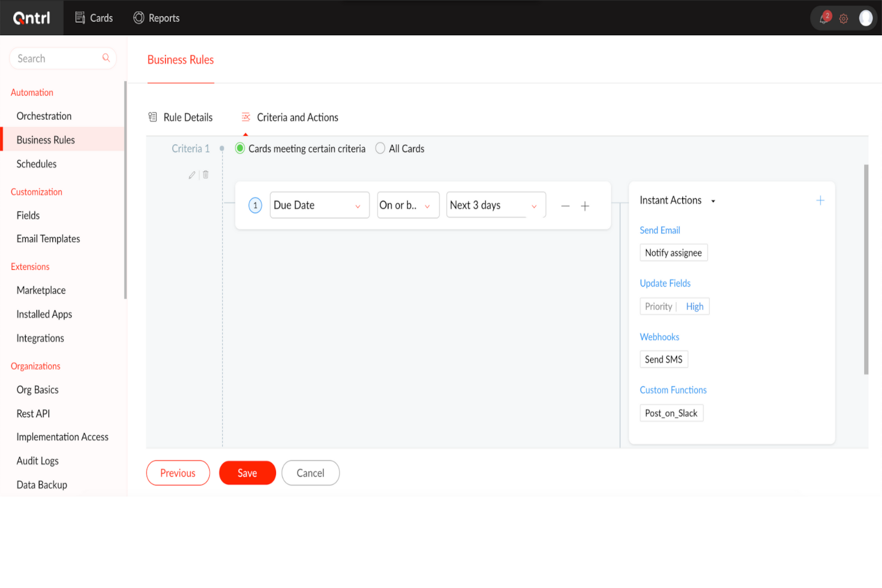Cancel the rule editing
The height and width of the screenshot is (588, 882).
[x=310, y=473]
